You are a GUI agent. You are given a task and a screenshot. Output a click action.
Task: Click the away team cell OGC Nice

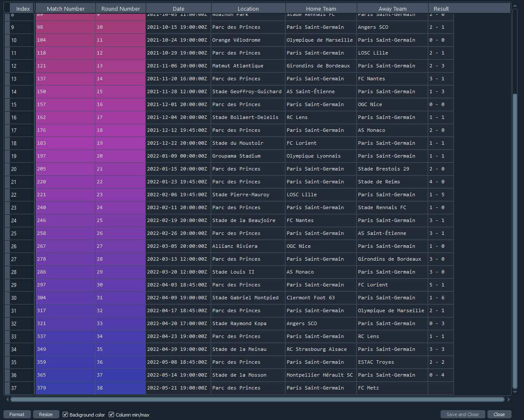392,104
